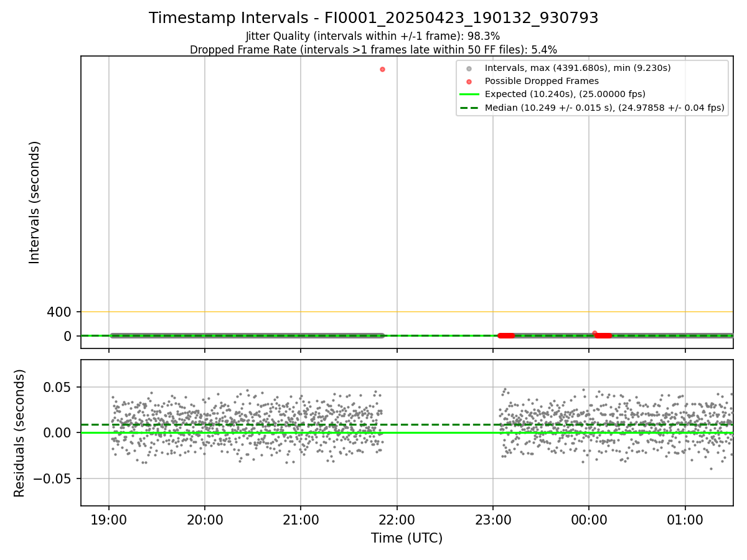Image resolution: width=747 pixels, height=560 pixels.
Task: Click the Intervals (seconds) y-axis label
Action: pos(35,202)
